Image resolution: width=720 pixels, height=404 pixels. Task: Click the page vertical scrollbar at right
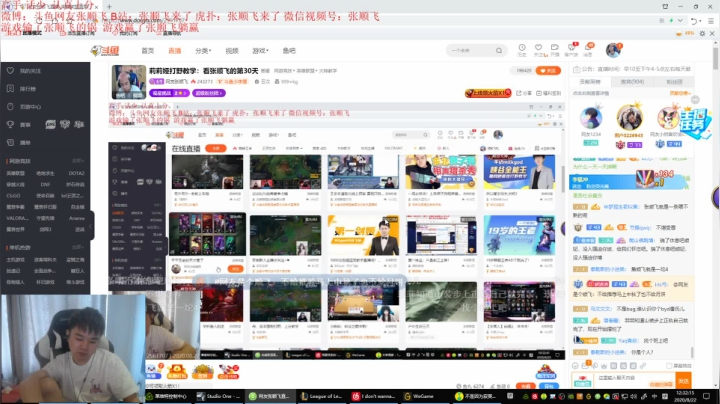(x=716, y=60)
